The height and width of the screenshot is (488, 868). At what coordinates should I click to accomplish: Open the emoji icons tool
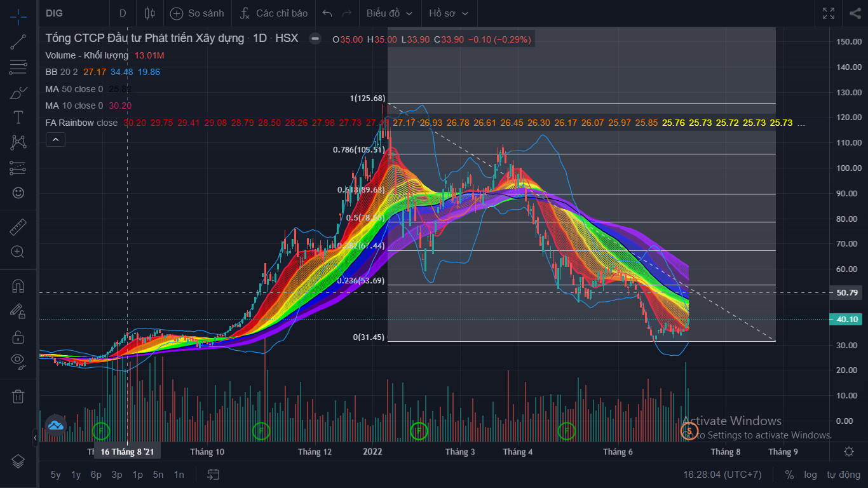18,193
